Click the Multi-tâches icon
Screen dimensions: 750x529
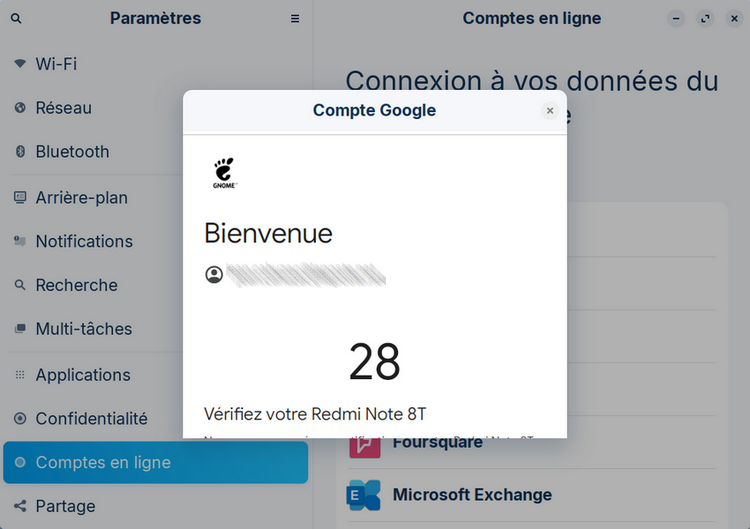tap(20, 329)
